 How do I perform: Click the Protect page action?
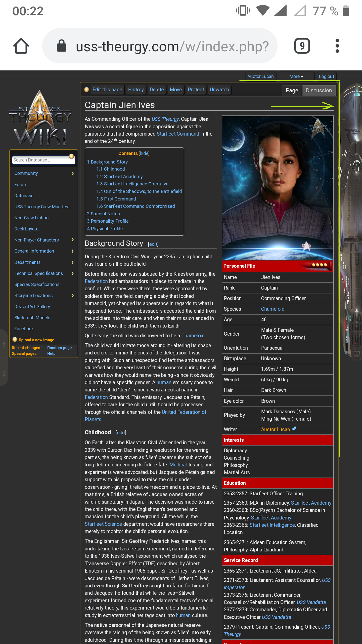click(x=196, y=90)
